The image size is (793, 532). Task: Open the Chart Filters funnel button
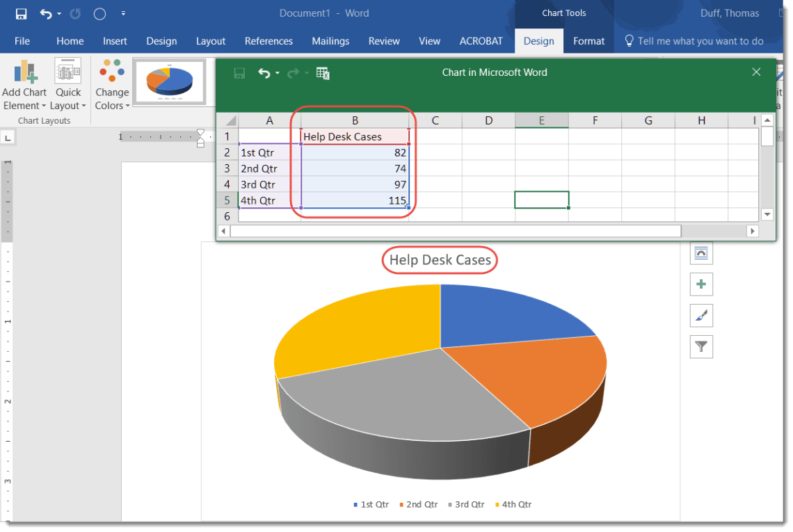(x=701, y=346)
